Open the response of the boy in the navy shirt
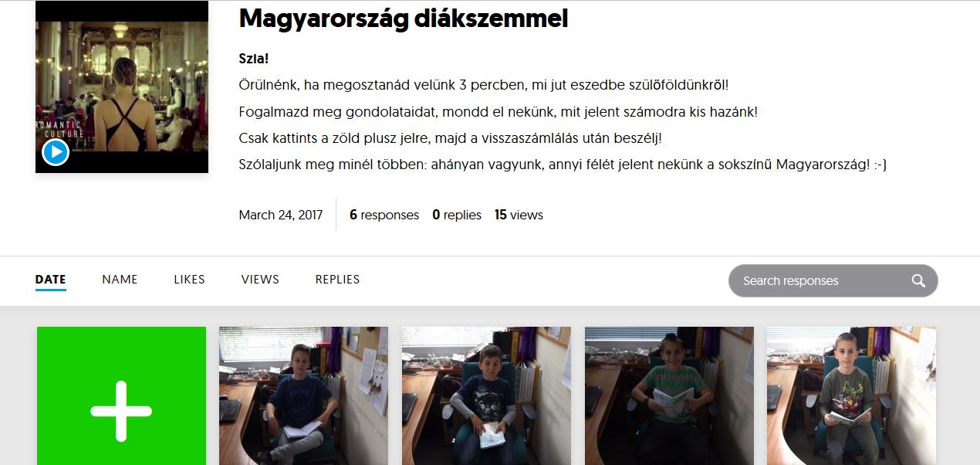980x465 pixels. click(x=304, y=395)
